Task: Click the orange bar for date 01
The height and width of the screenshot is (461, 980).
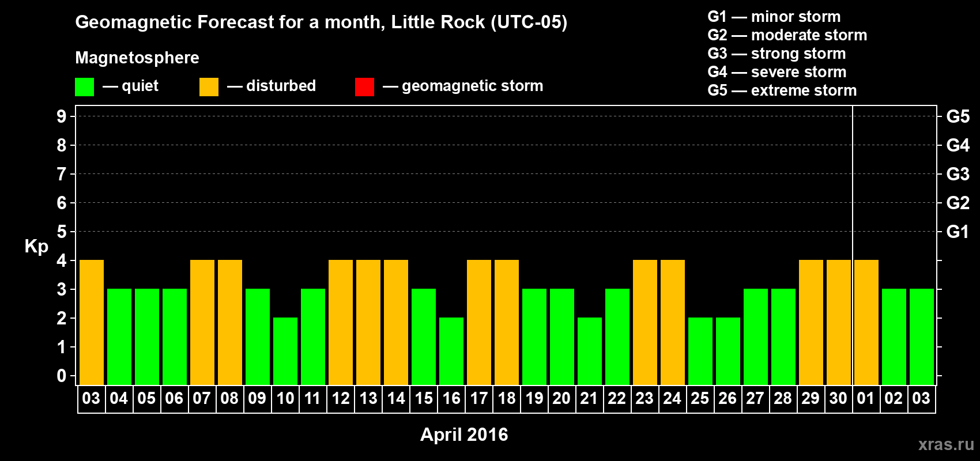Action: (x=866, y=323)
